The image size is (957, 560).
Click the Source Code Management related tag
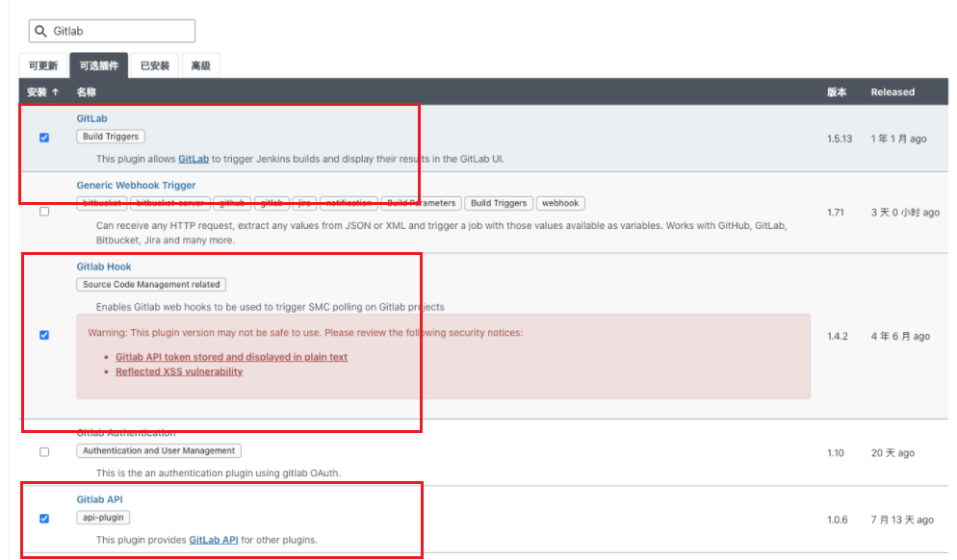[x=149, y=284]
